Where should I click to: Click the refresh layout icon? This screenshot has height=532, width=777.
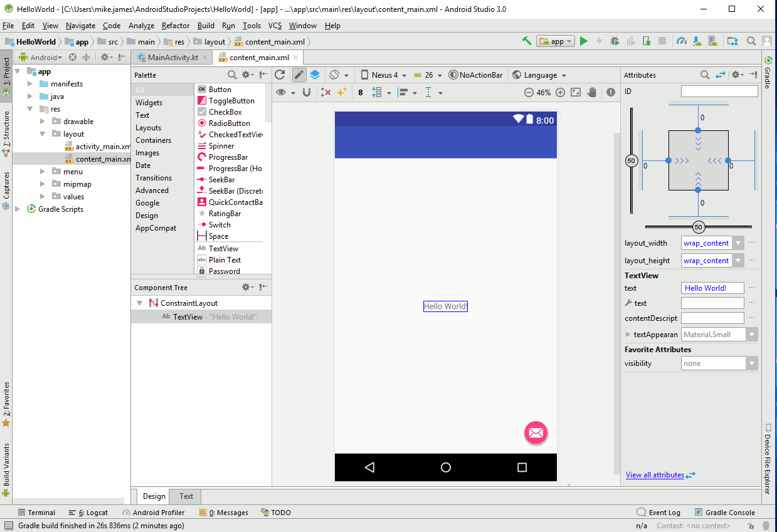tap(280, 75)
